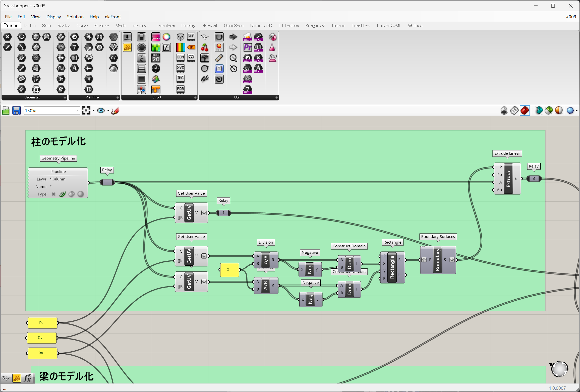
Task: Click the Save document floppy icon
Action: 17,111
